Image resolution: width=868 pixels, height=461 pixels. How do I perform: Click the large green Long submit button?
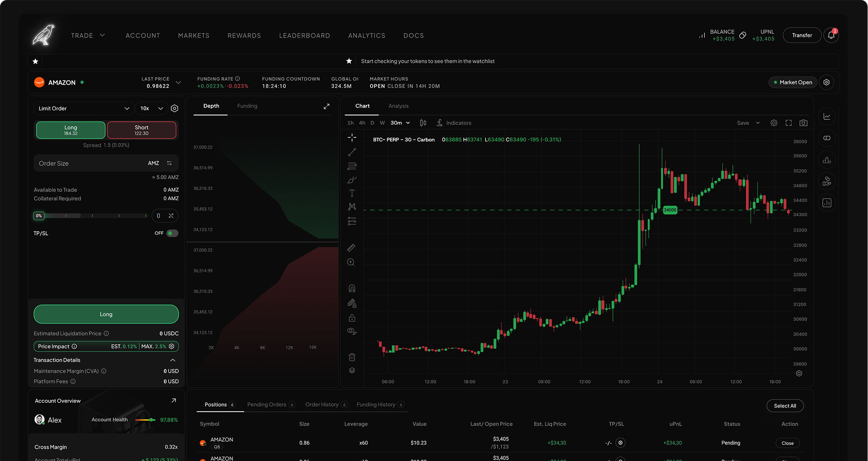point(106,314)
